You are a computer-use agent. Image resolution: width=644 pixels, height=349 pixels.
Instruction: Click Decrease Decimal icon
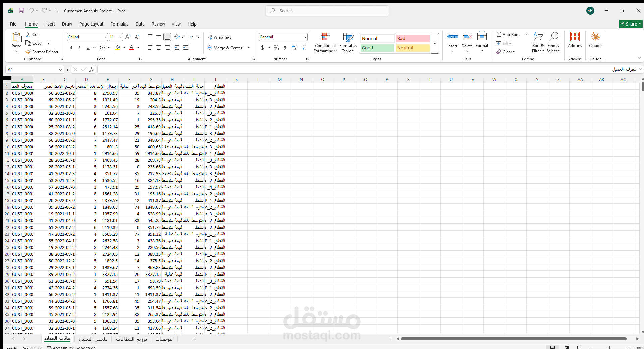(x=304, y=48)
